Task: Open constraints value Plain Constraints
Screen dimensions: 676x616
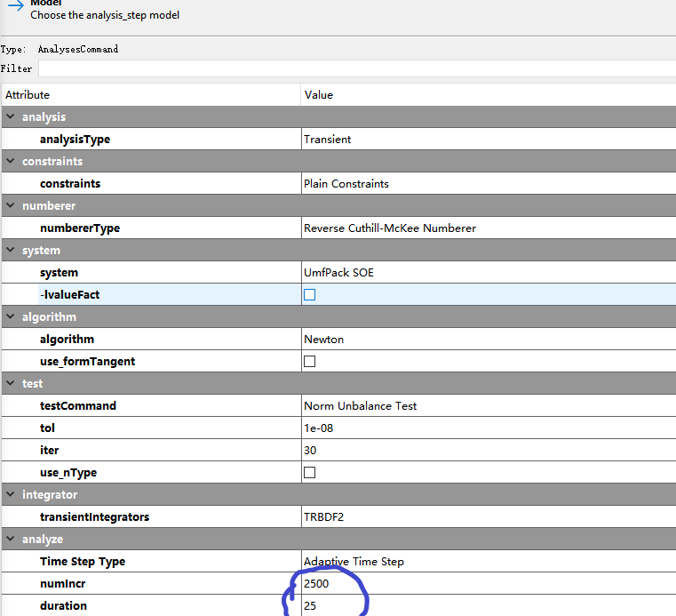Action: (x=346, y=184)
